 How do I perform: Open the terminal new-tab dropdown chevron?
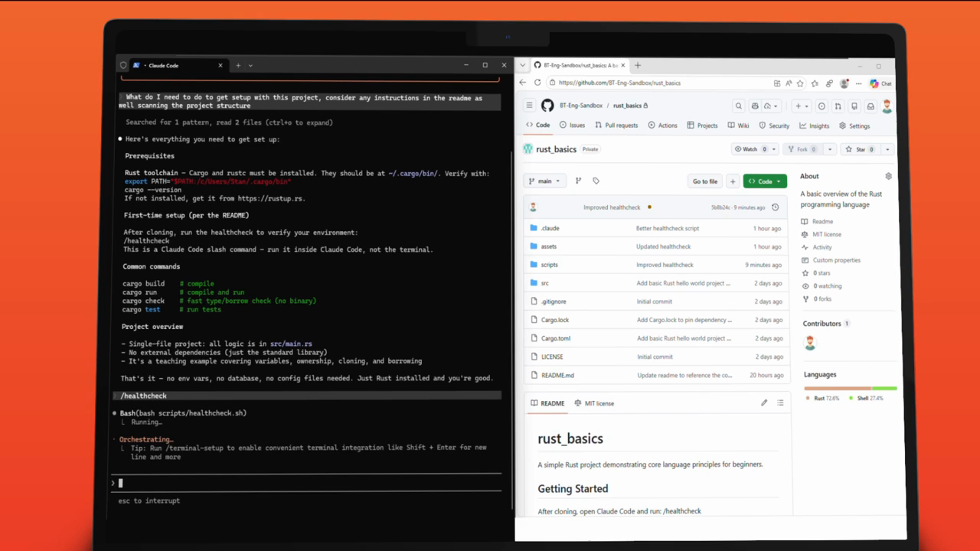(250, 66)
